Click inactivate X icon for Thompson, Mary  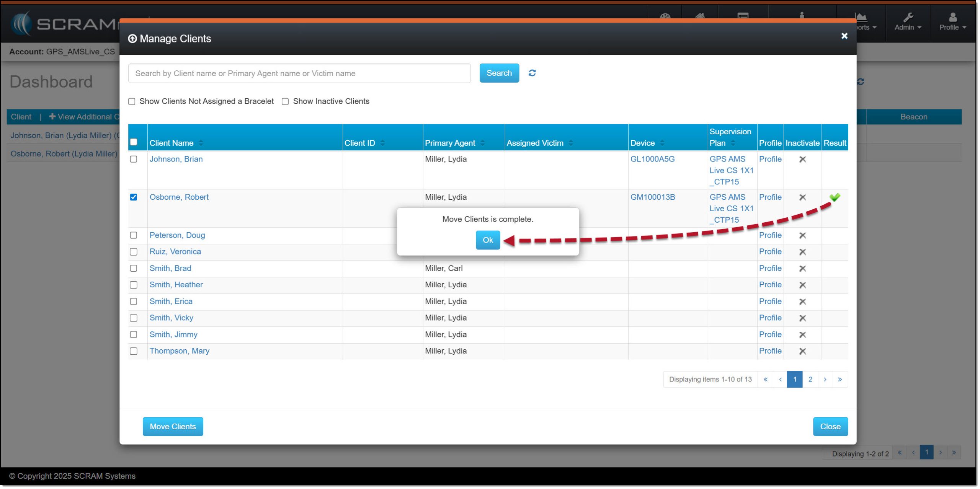[802, 351]
